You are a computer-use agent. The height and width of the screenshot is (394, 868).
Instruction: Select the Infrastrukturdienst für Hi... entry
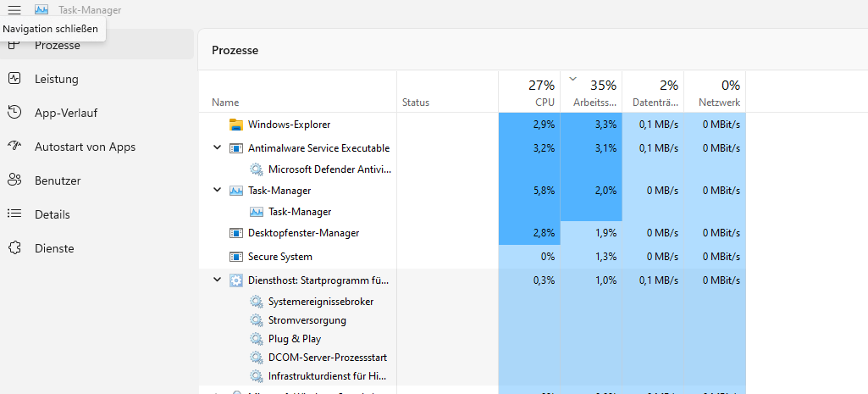point(473,376)
